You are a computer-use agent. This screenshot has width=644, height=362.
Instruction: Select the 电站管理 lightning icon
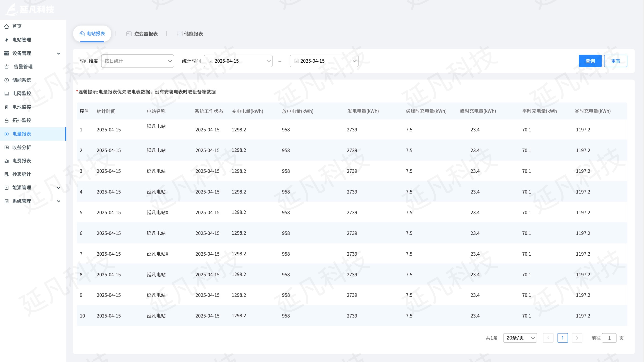[x=7, y=40]
